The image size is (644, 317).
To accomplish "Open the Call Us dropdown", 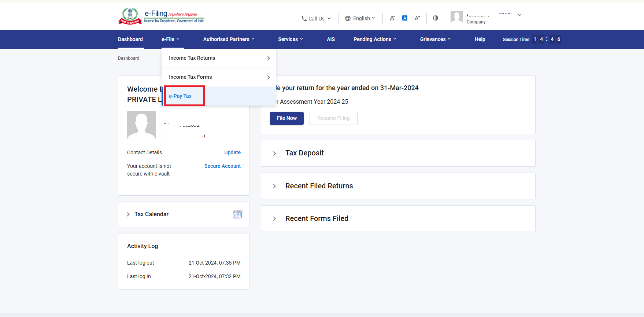I will (x=317, y=19).
